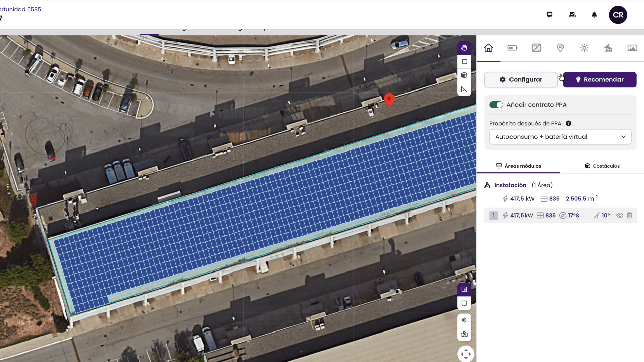
Task: Center map on current location target
Action: click(x=464, y=320)
